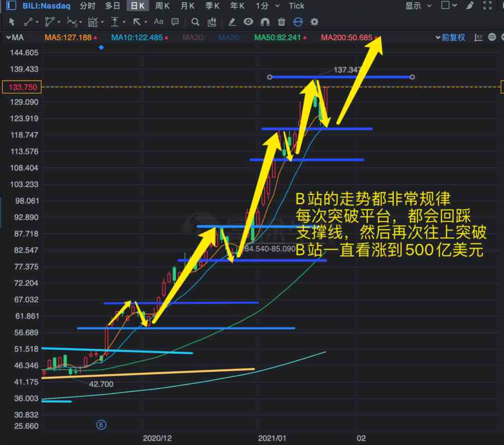
Task: Click the 137.347 high price label
Action: 348,70
